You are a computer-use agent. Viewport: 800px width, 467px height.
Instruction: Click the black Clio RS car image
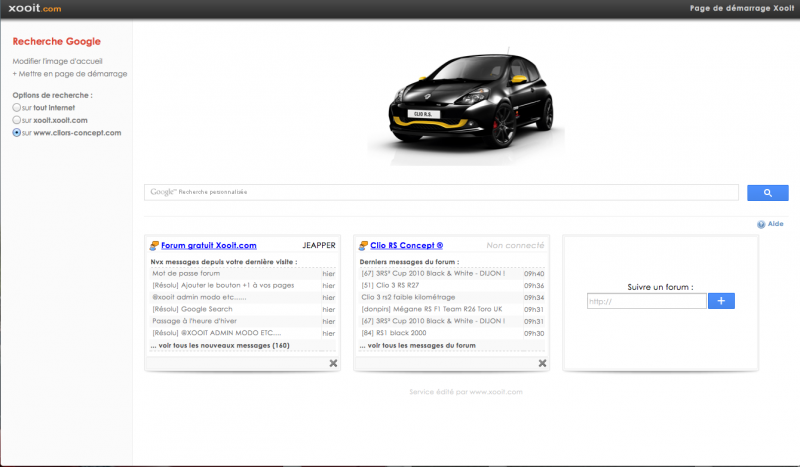click(x=466, y=106)
